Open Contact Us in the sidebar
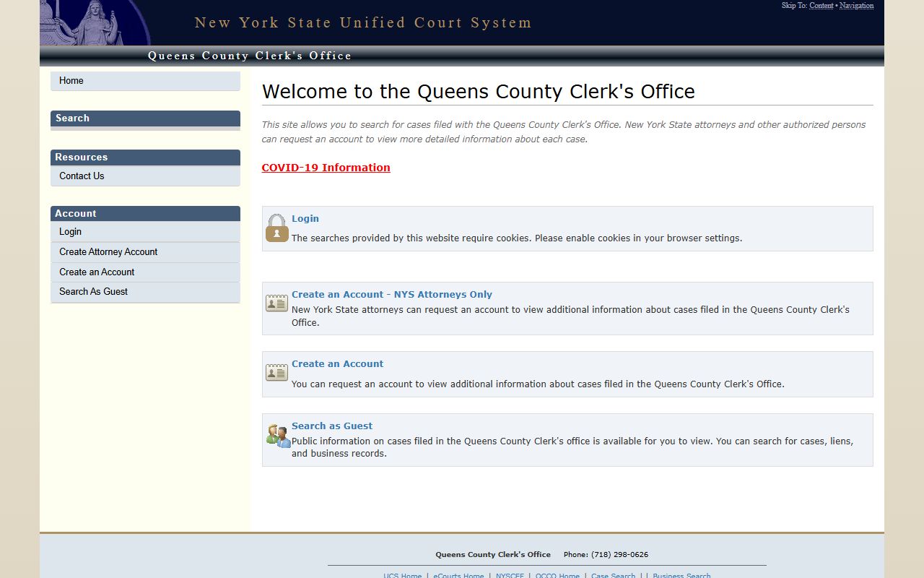The height and width of the screenshot is (578, 924). click(145, 176)
